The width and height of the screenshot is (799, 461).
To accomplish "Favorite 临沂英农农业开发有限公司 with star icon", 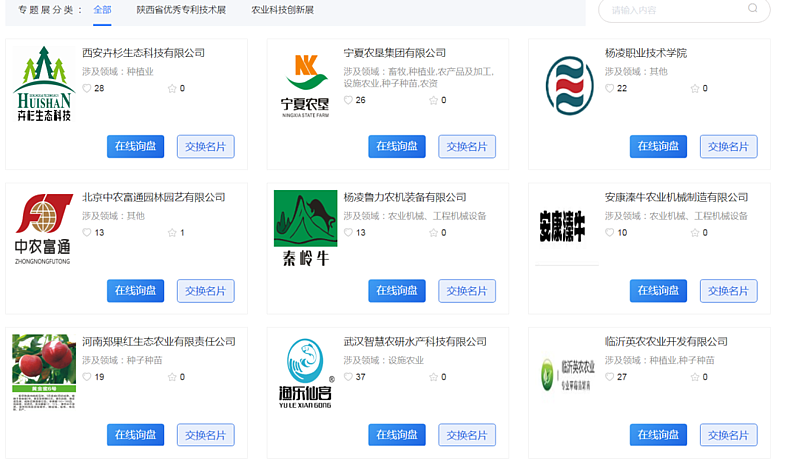I will click(694, 377).
